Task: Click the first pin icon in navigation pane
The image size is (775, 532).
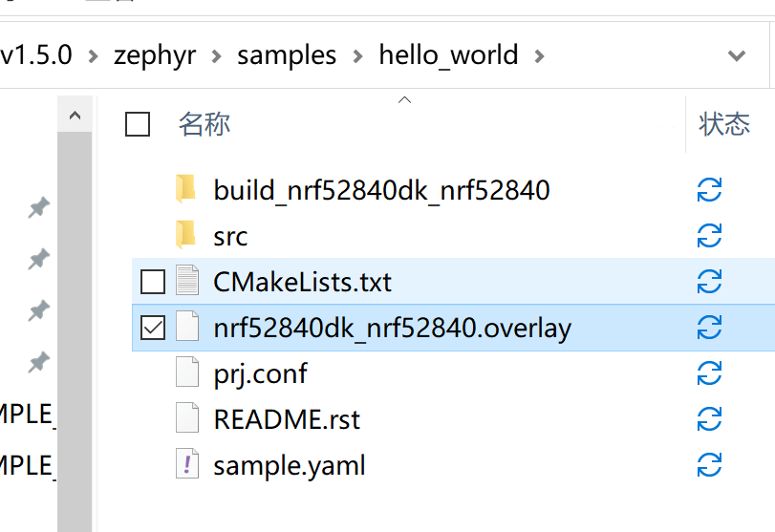Action: 38,208
